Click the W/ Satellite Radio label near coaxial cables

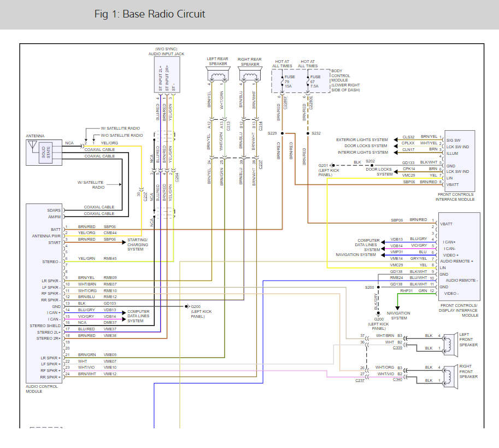pos(91,184)
